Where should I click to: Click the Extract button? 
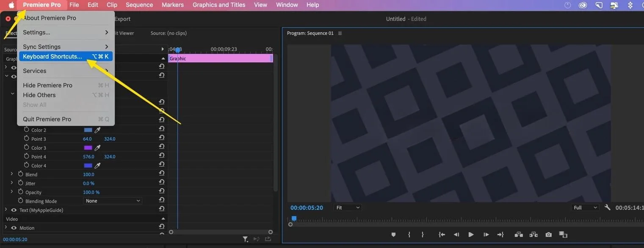point(533,234)
